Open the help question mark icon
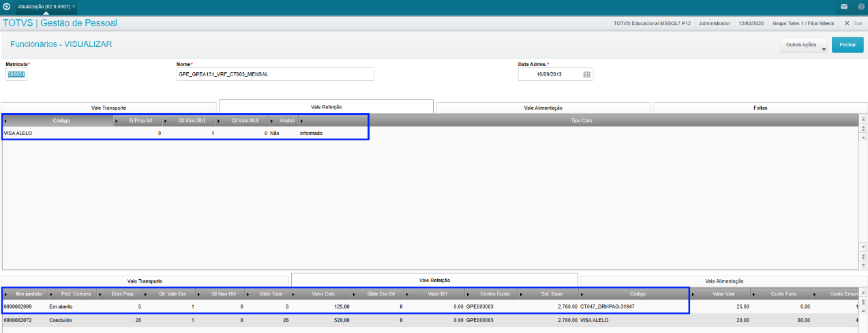Viewport: 868px width, 333px height. (860, 6)
